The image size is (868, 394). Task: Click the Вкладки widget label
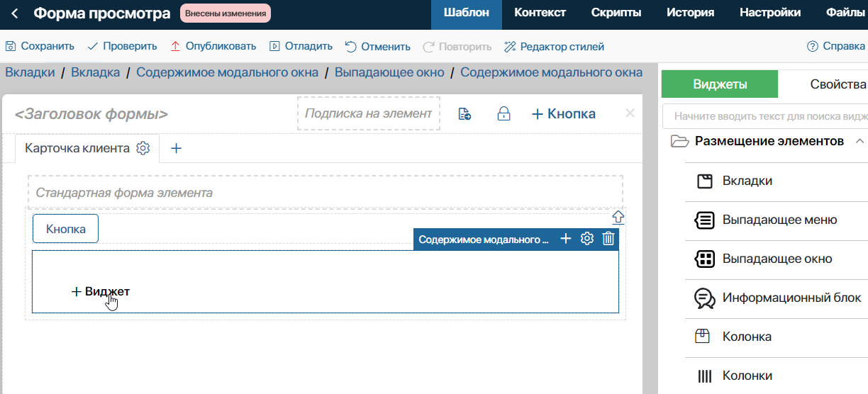[747, 181]
